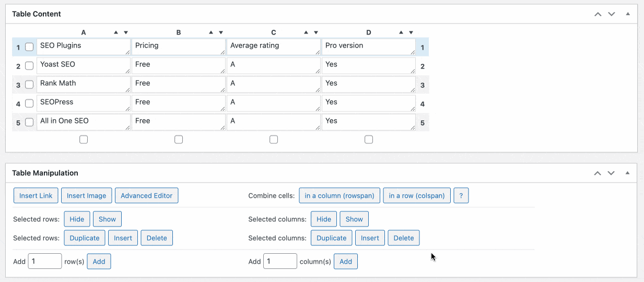The height and width of the screenshot is (282, 644).
Task: Edit the SEOPress cell
Action: pyautogui.click(x=84, y=103)
